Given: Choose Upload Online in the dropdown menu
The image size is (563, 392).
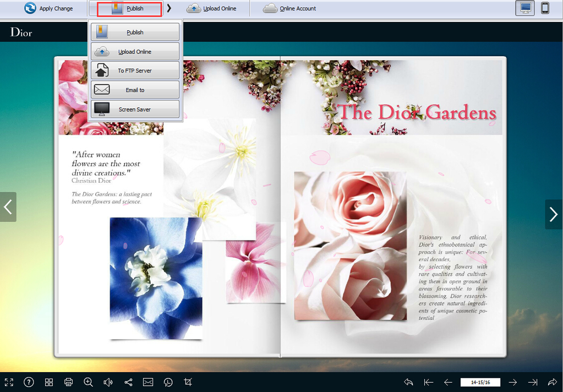Looking at the screenshot, I should [x=135, y=51].
